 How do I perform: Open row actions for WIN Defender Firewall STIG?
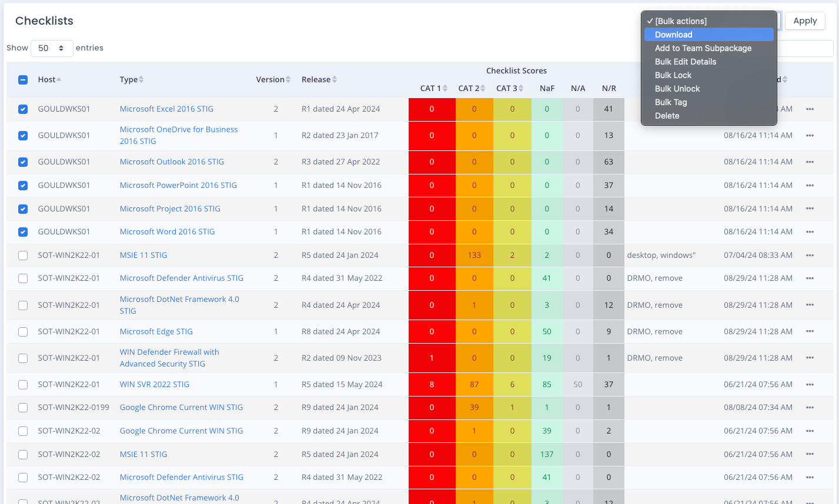[x=810, y=358]
